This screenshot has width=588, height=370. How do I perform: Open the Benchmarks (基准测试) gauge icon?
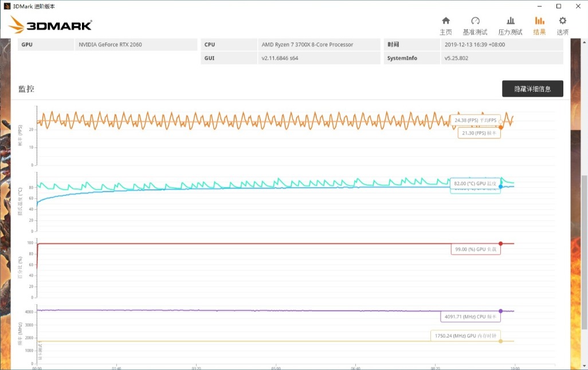coord(475,21)
